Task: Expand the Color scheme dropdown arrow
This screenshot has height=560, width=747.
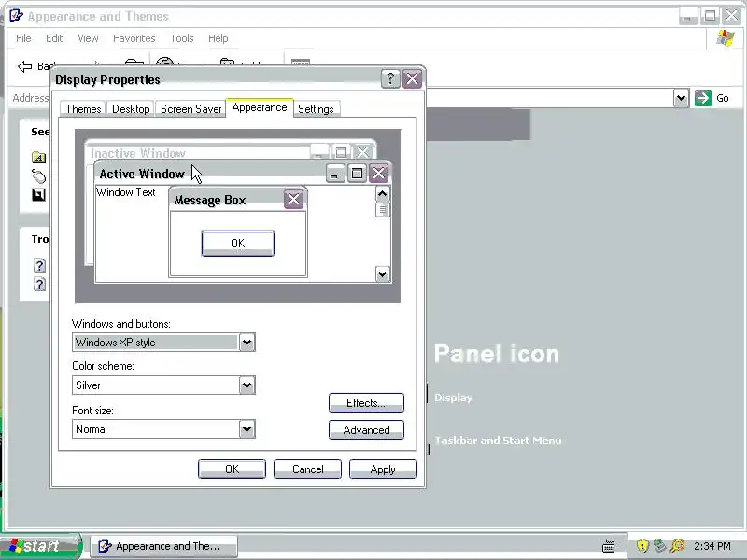Action: pyautogui.click(x=247, y=385)
